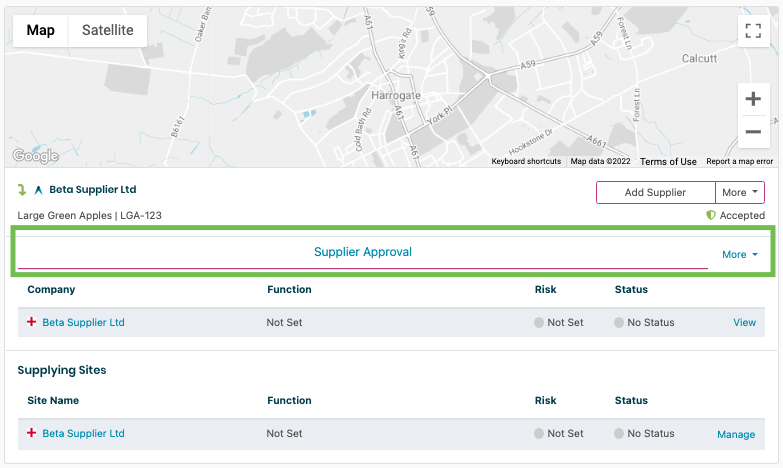Report a map error link

coord(739,161)
